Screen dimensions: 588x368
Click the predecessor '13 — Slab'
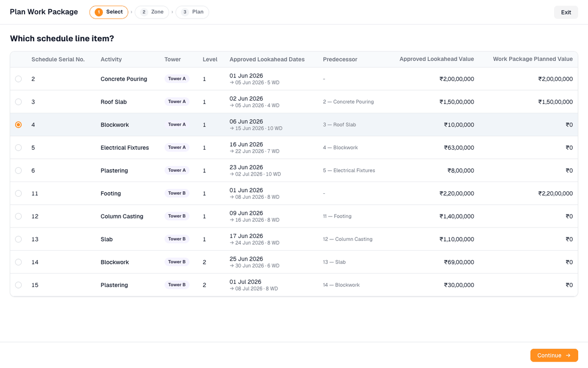pyautogui.click(x=334, y=262)
